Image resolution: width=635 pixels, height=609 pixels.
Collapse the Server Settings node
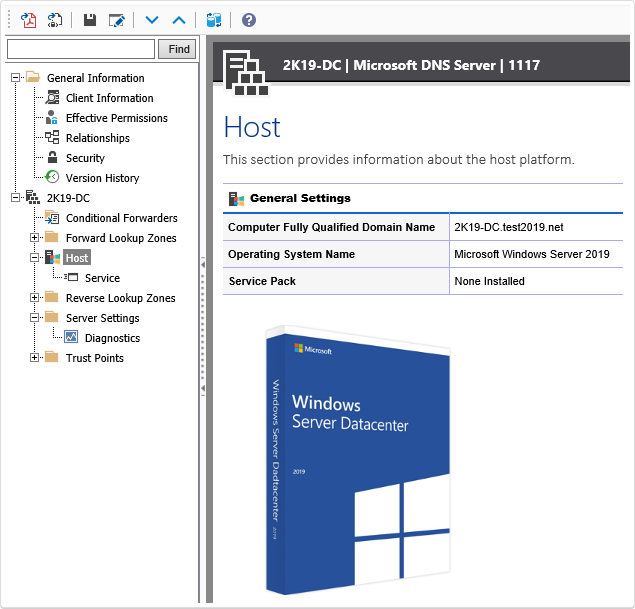(x=34, y=317)
